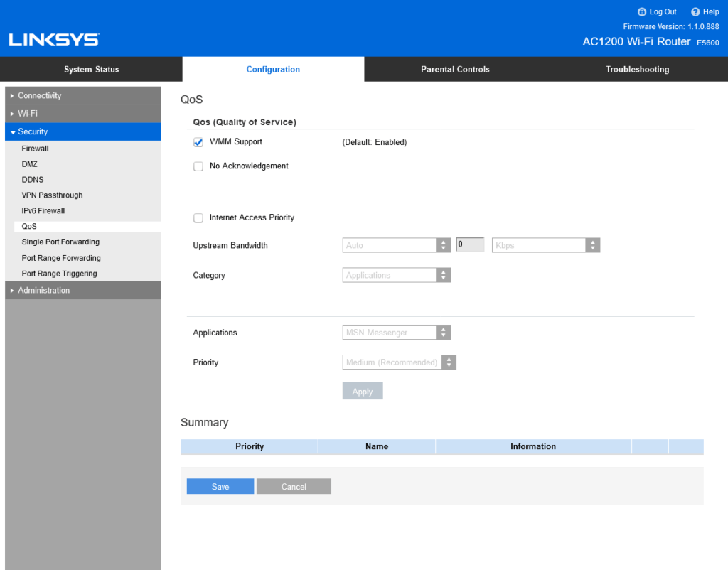Enable the No Acknowledgement checkbox
728x570 pixels.
[x=198, y=166]
